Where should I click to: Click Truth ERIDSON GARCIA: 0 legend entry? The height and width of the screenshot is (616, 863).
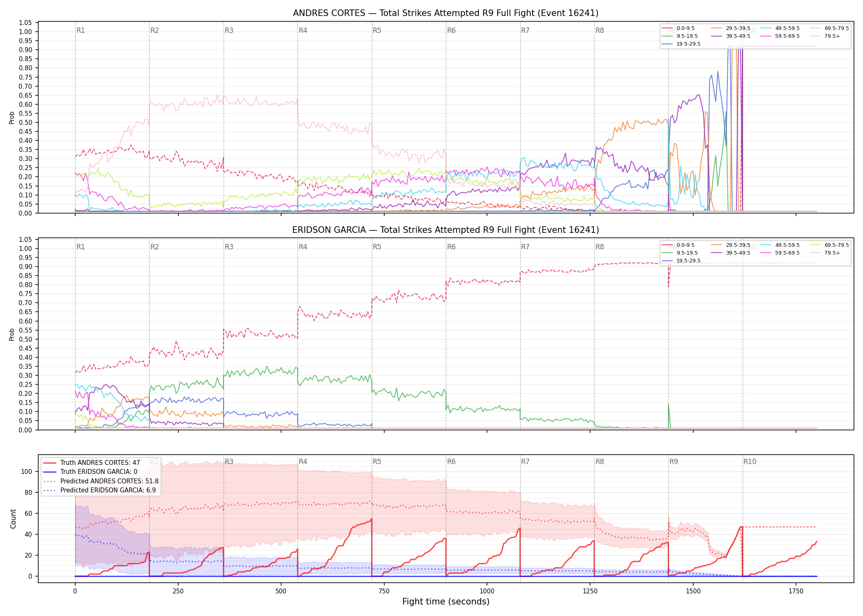pos(90,472)
